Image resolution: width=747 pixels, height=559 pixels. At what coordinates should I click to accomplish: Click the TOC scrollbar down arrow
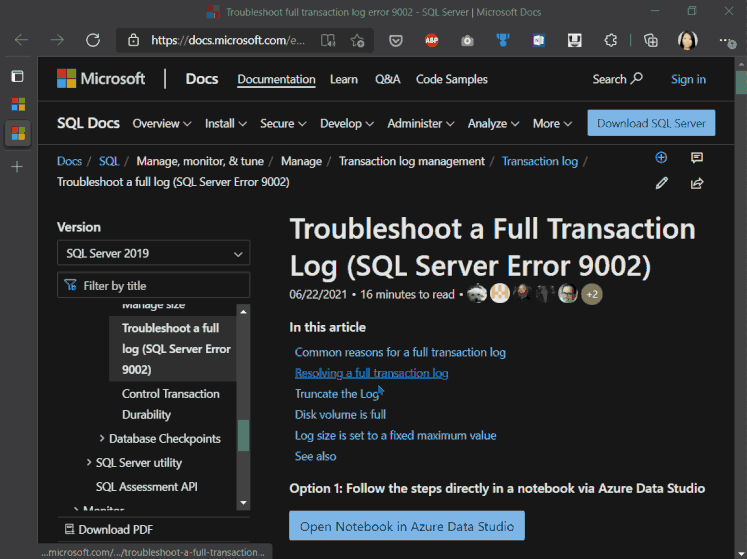coord(243,503)
